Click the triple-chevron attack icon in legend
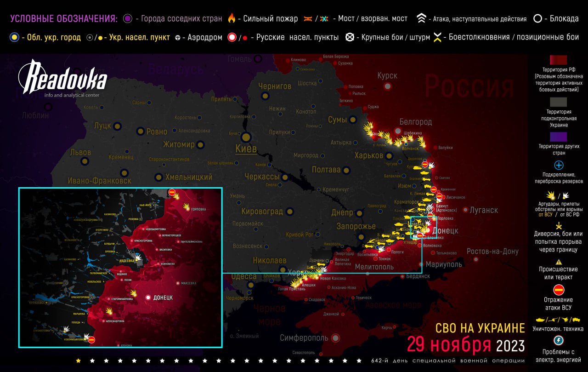This screenshot has width=588, height=372. [421, 19]
